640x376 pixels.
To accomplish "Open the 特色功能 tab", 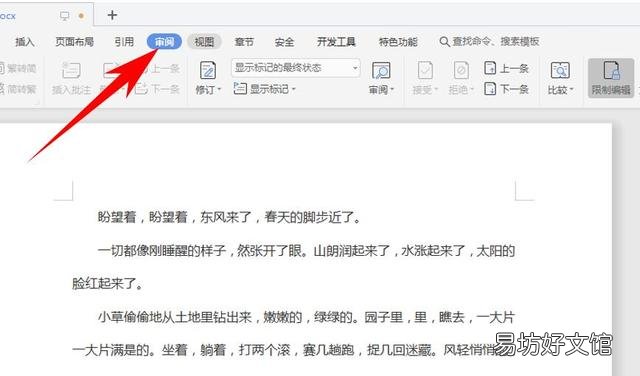I will [398, 42].
